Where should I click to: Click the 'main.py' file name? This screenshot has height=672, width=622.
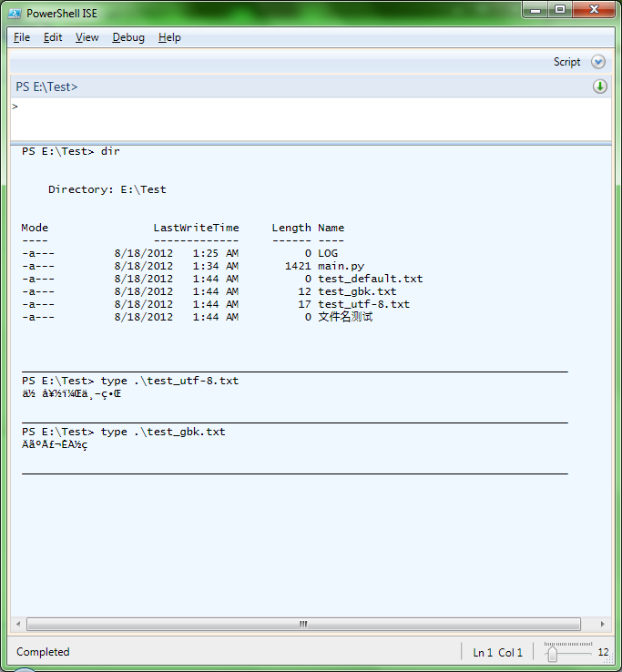coord(341,266)
